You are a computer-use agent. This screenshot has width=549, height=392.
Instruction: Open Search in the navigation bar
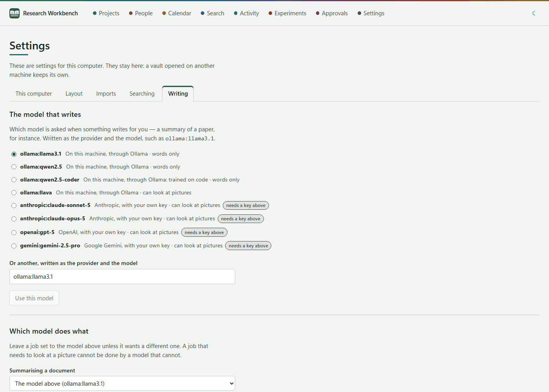click(212, 13)
